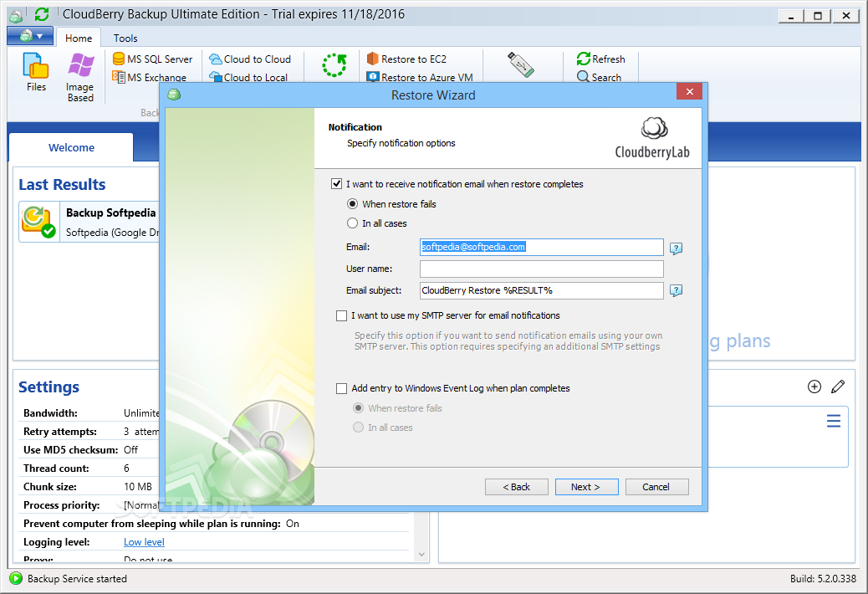868x594 pixels.
Task: Click Next to continue the wizard
Action: tap(587, 487)
